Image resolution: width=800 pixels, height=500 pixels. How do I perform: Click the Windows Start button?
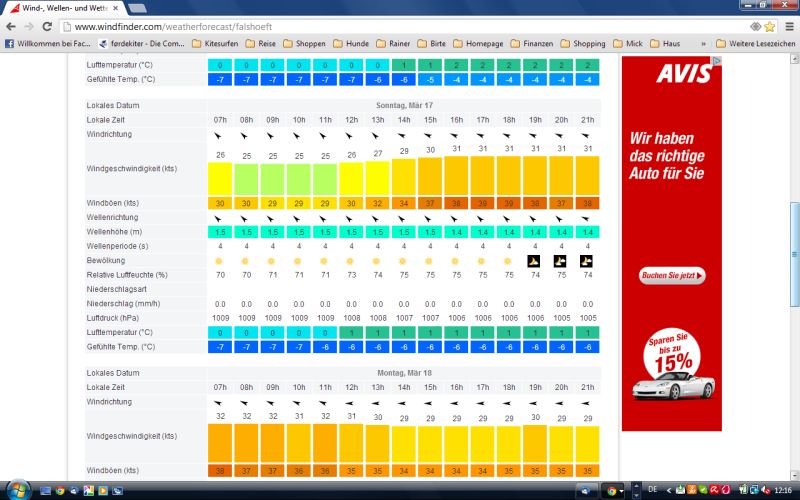point(16,490)
